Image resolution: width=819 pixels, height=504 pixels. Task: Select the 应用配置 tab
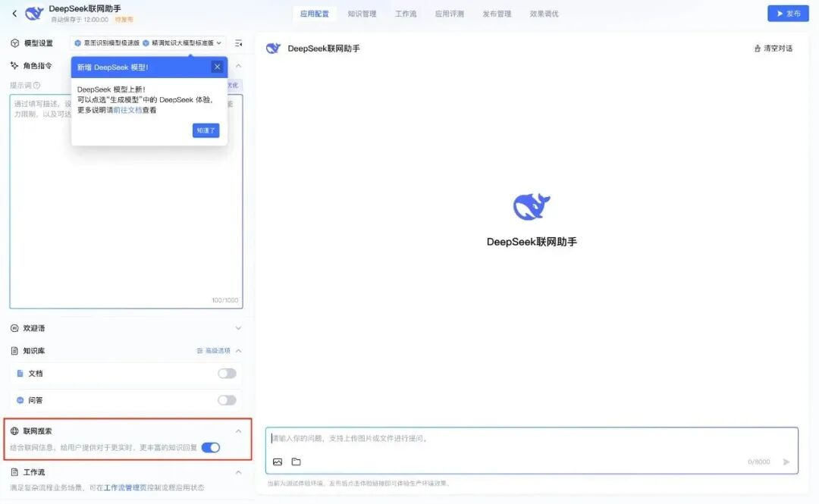315,14
